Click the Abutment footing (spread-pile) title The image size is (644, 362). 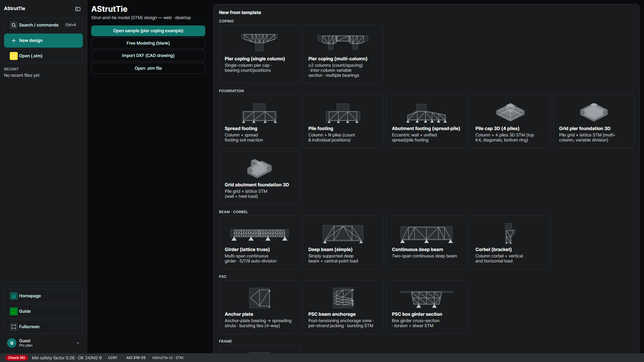426,128
